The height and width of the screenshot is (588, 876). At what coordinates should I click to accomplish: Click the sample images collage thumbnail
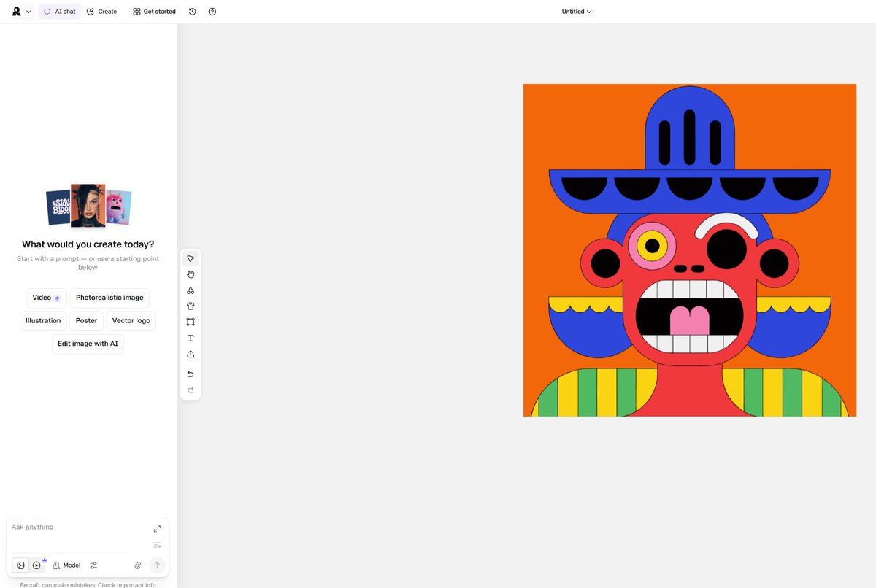click(x=88, y=206)
